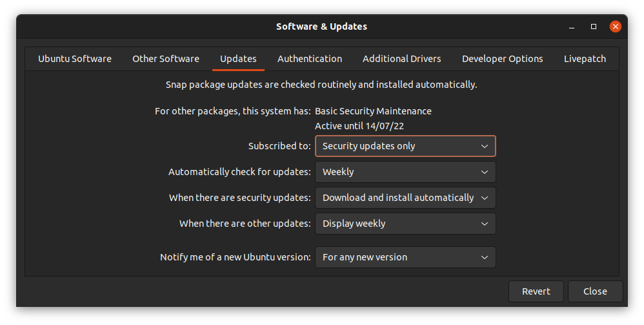Click 'Notify me of a new Ubuntu version:' label

pos(236,257)
